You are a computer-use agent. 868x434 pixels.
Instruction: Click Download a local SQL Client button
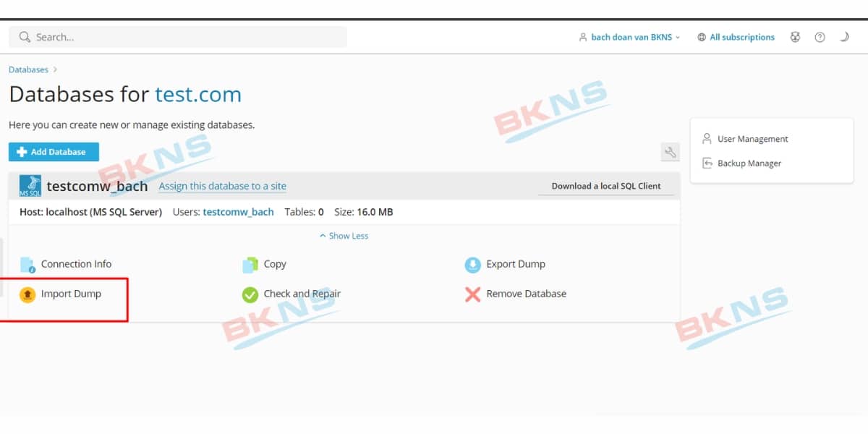point(605,186)
